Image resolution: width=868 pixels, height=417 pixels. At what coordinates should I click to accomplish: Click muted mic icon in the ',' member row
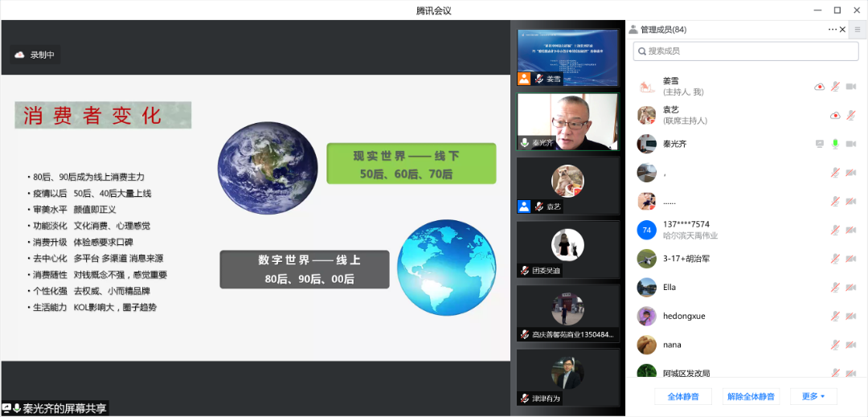[x=835, y=172]
